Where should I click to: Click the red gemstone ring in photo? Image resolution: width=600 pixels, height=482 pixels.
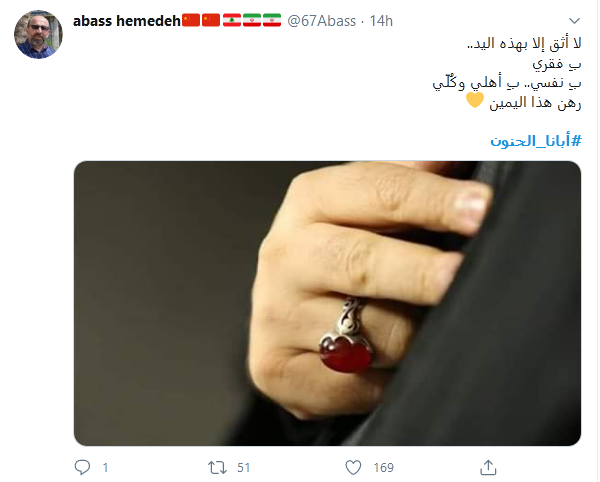tap(346, 354)
